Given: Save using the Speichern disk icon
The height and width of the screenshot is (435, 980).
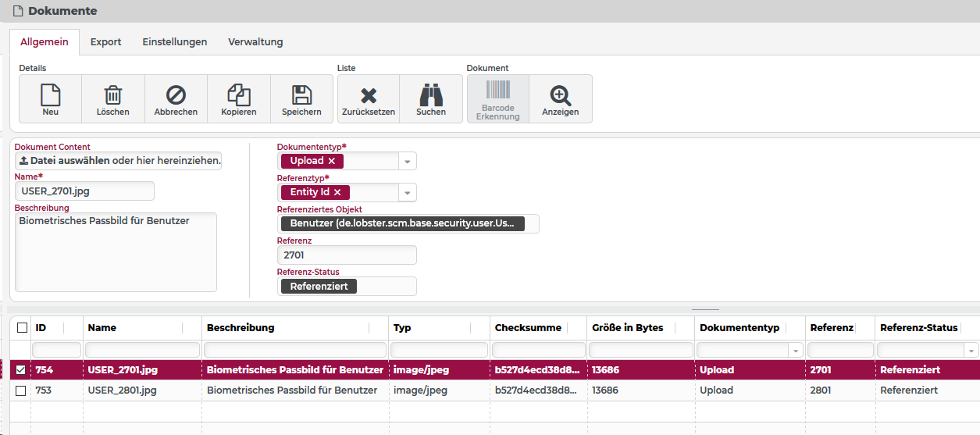Looking at the screenshot, I should tap(301, 95).
